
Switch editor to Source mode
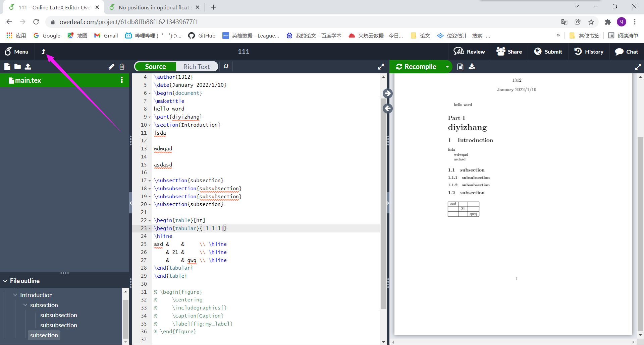155,67
